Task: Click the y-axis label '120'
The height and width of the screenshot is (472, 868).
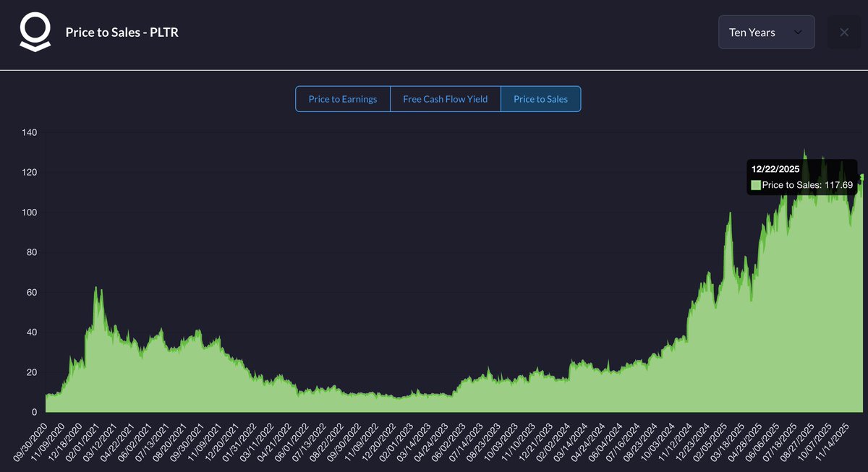Action: pos(30,173)
